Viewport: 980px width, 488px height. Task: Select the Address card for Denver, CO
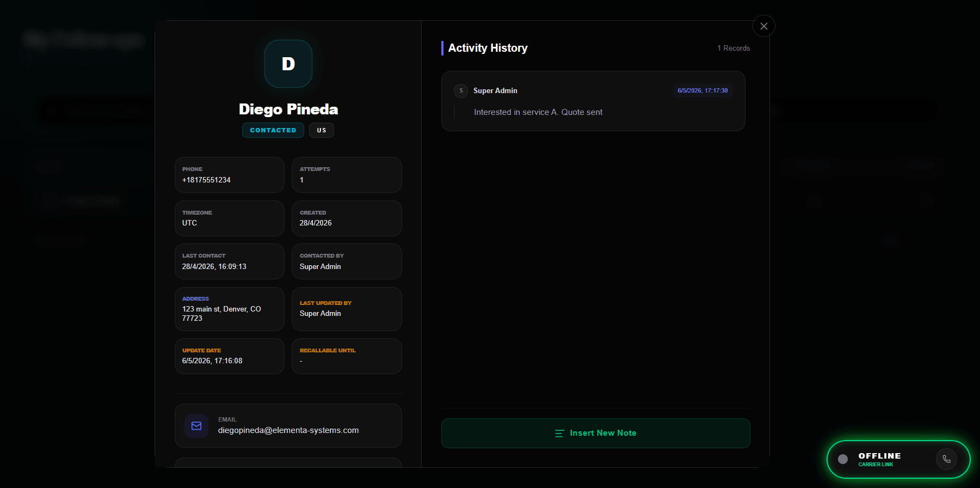coord(229,309)
